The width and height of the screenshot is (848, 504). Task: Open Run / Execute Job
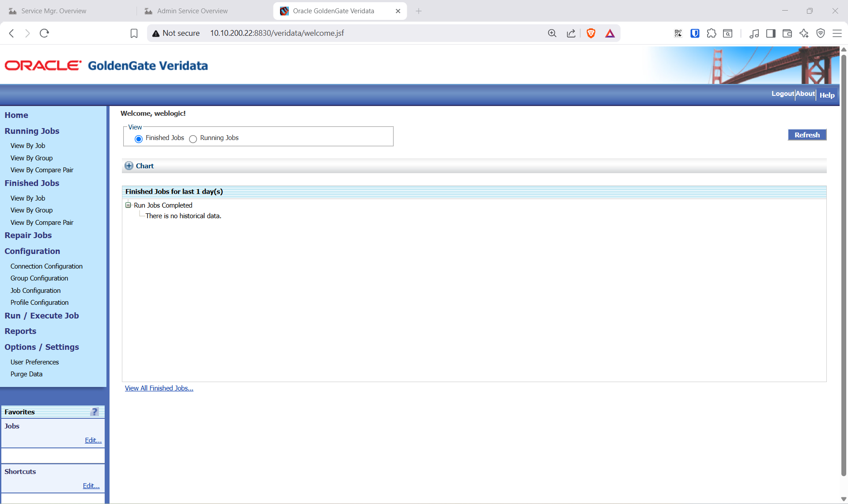[x=42, y=315]
